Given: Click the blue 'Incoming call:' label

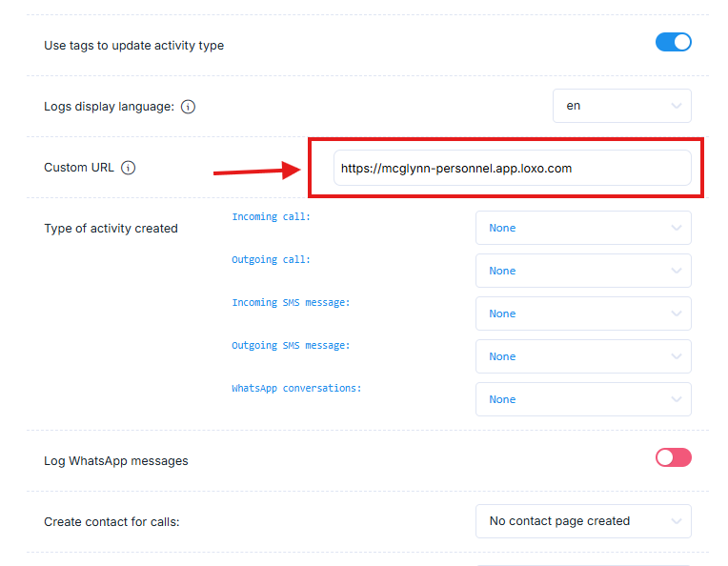Looking at the screenshot, I should click(x=271, y=217).
